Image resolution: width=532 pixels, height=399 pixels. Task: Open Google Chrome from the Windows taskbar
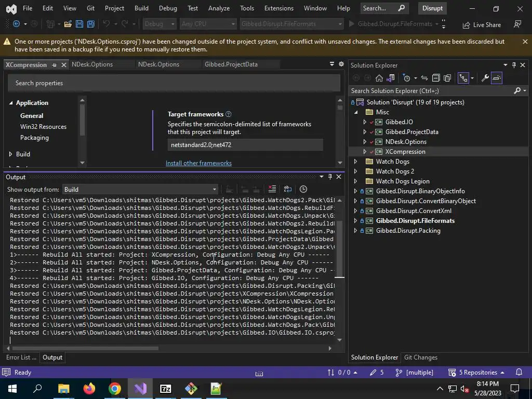(115, 389)
